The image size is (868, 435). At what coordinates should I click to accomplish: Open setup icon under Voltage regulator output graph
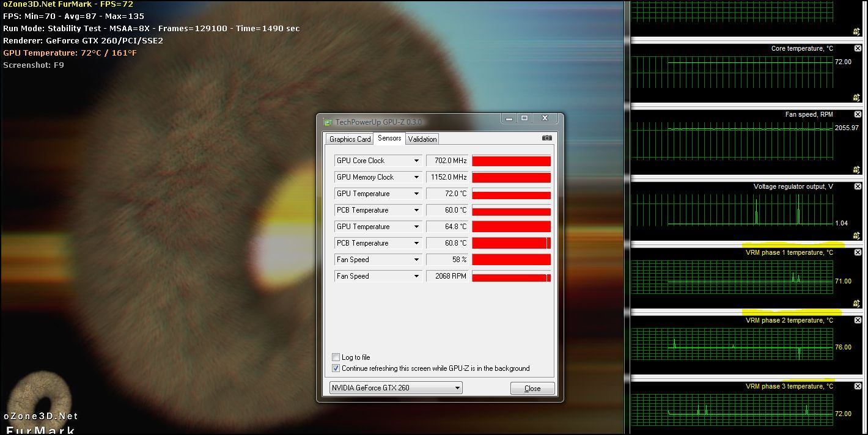pyautogui.click(x=857, y=236)
